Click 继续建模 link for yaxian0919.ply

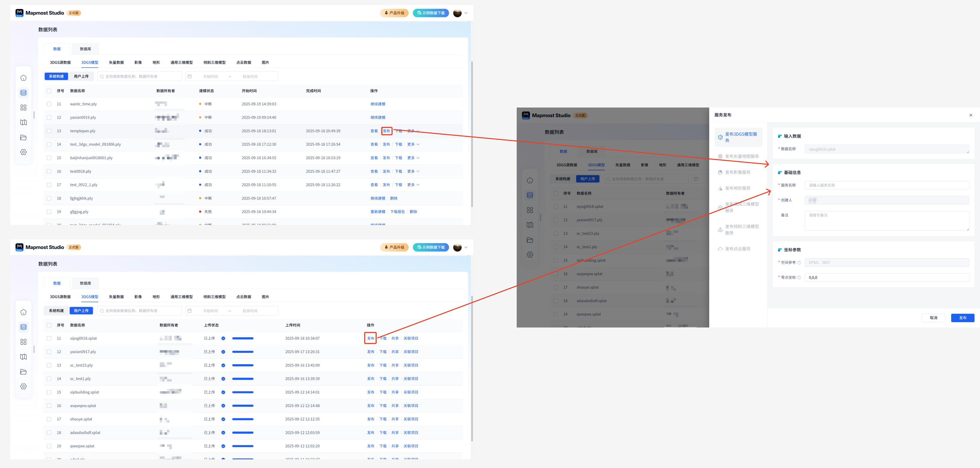click(377, 117)
